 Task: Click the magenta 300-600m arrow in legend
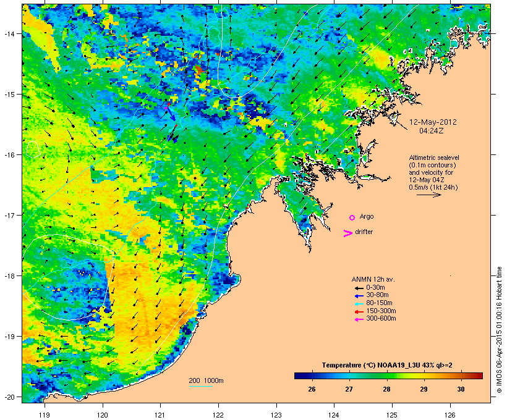point(359,319)
